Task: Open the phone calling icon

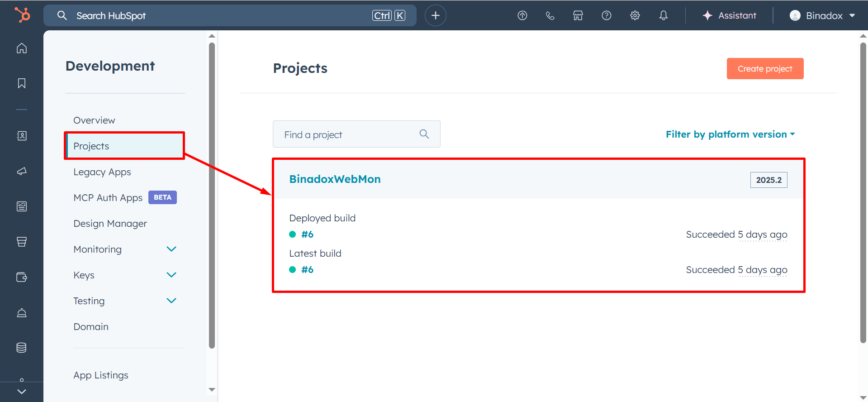Action: pos(550,15)
